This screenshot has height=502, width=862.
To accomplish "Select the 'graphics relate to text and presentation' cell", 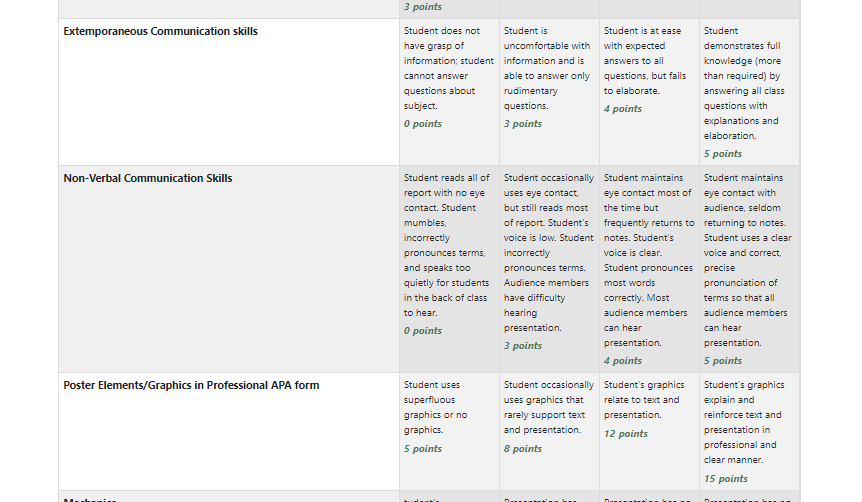I will [x=649, y=432].
